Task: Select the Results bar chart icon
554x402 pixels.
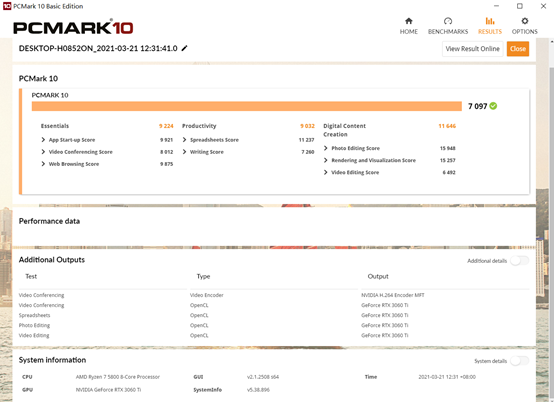Action: [490, 21]
